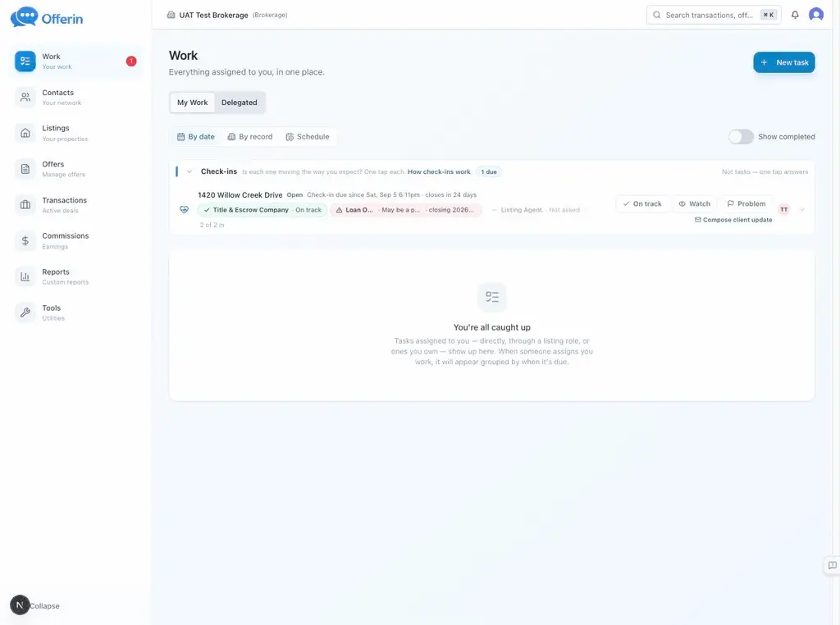This screenshot has height=625, width=840.
Task: Click the empty-state task list icon
Action: click(x=492, y=297)
